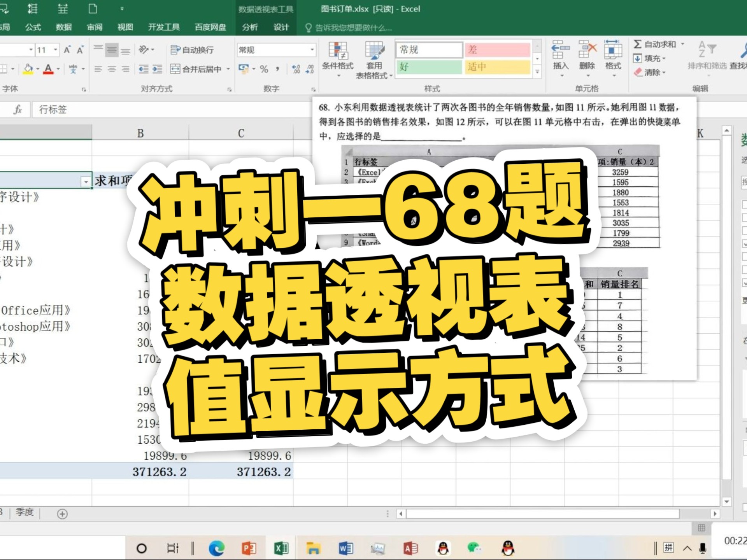This screenshot has width=747, height=560.
Task: Open the 行标签 row label filter dropdown
Action: click(x=85, y=181)
